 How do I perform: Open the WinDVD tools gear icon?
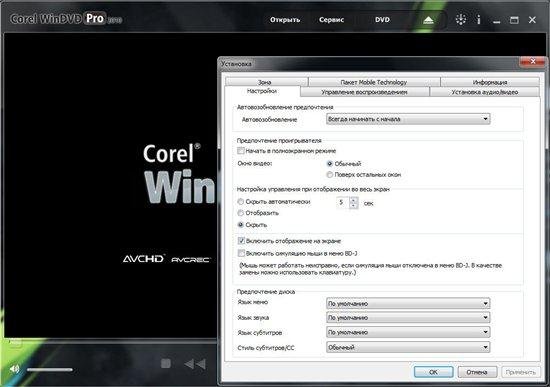pos(461,20)
